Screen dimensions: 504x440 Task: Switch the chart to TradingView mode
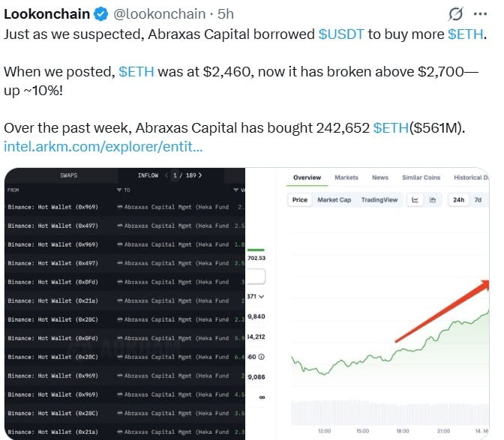(379, 200)
